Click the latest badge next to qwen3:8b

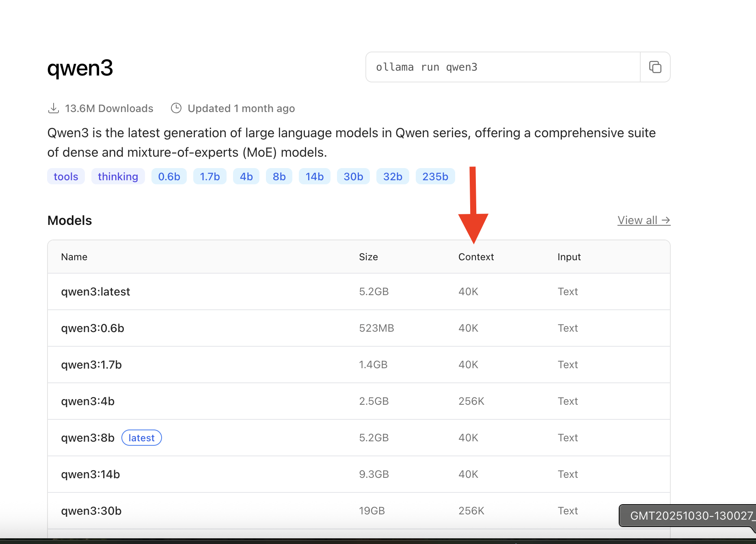pos(141,438)
